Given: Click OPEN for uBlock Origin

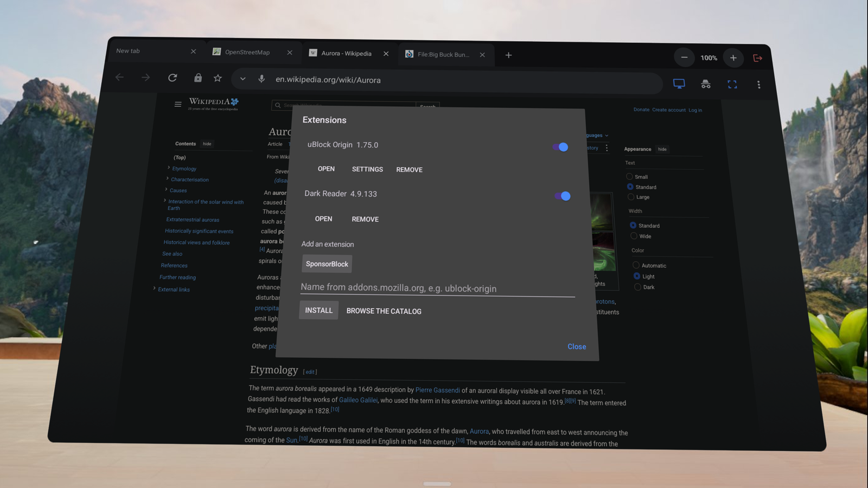Looking at the screenshot, I should click(326, 169).
